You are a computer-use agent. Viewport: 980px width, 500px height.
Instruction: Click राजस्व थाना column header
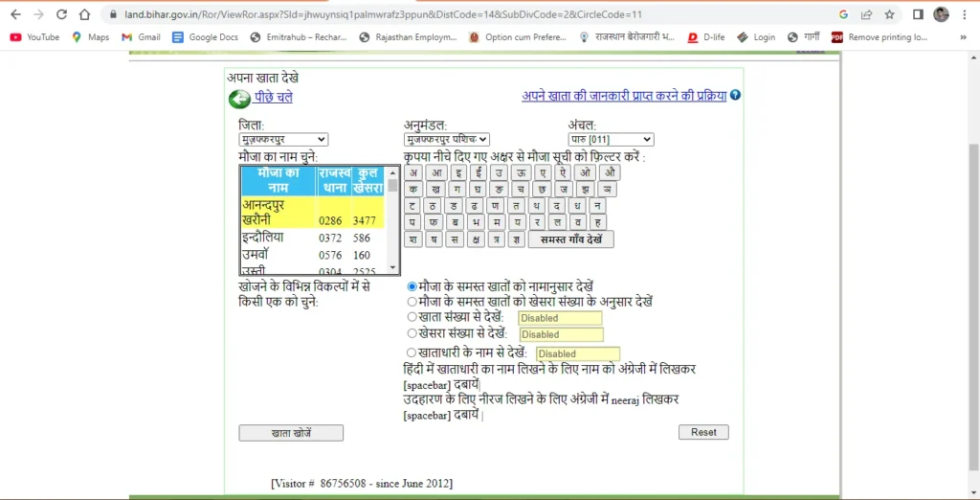point(334,181)
